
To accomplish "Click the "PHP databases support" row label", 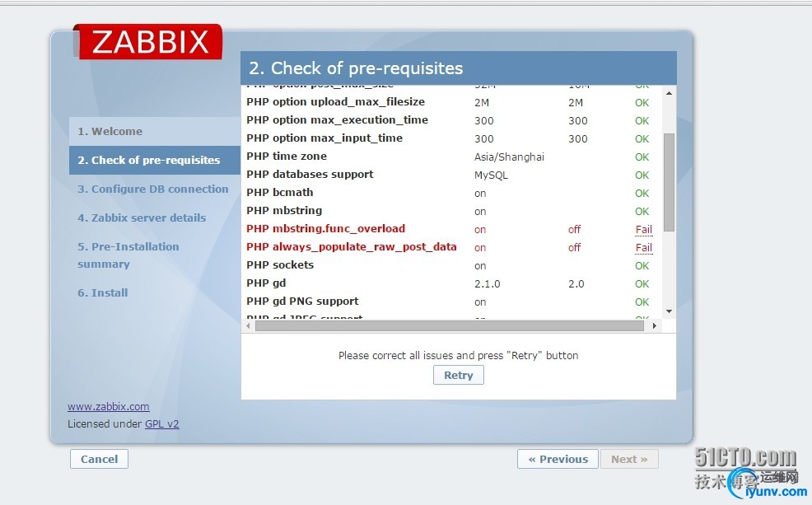I will pyautogui.click(x=310, y=174).
